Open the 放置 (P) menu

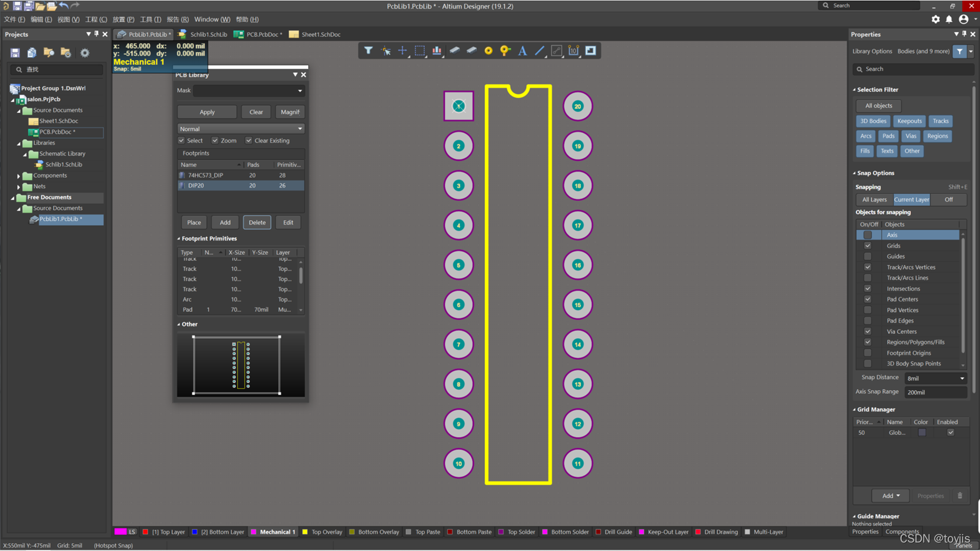point(123,19)
